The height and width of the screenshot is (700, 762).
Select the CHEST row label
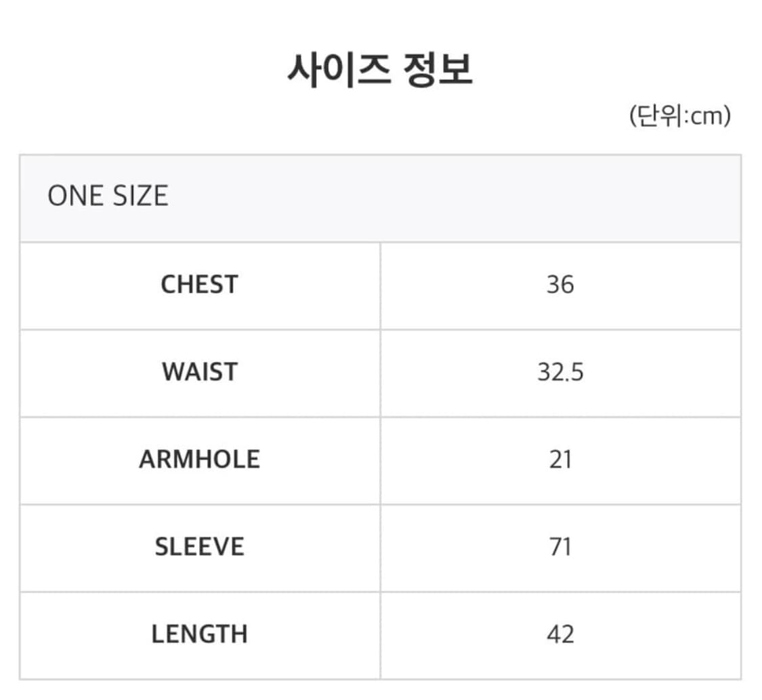click(200, 285)
